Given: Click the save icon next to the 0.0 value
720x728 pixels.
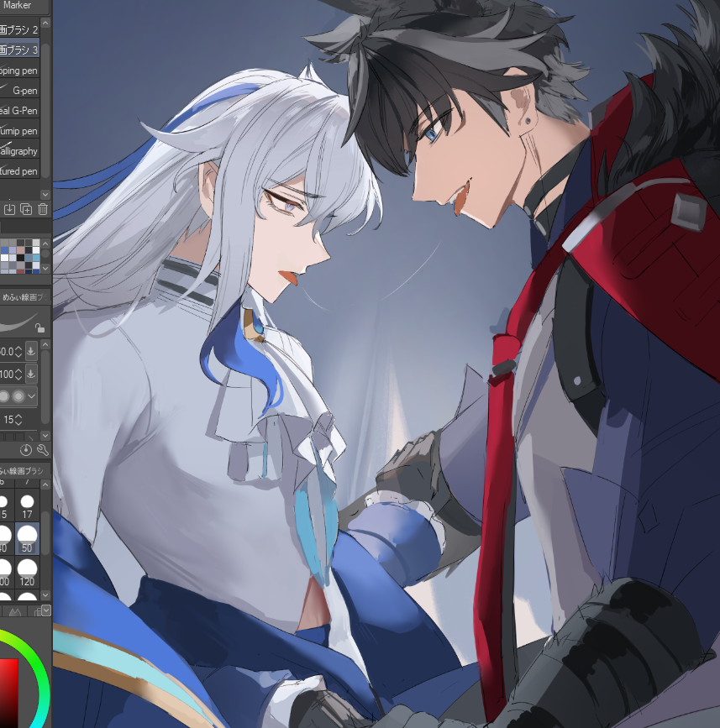Looking at the screenshot, I should coord(30,352).
